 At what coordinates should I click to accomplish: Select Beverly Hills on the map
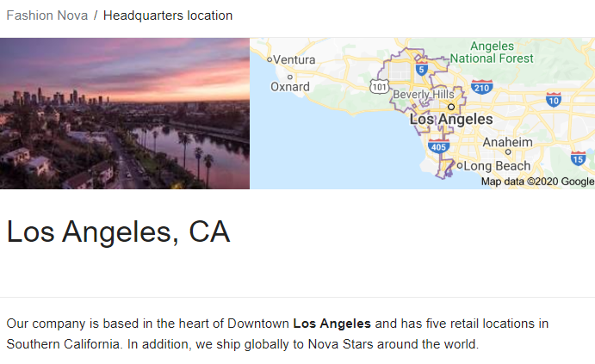424,94
